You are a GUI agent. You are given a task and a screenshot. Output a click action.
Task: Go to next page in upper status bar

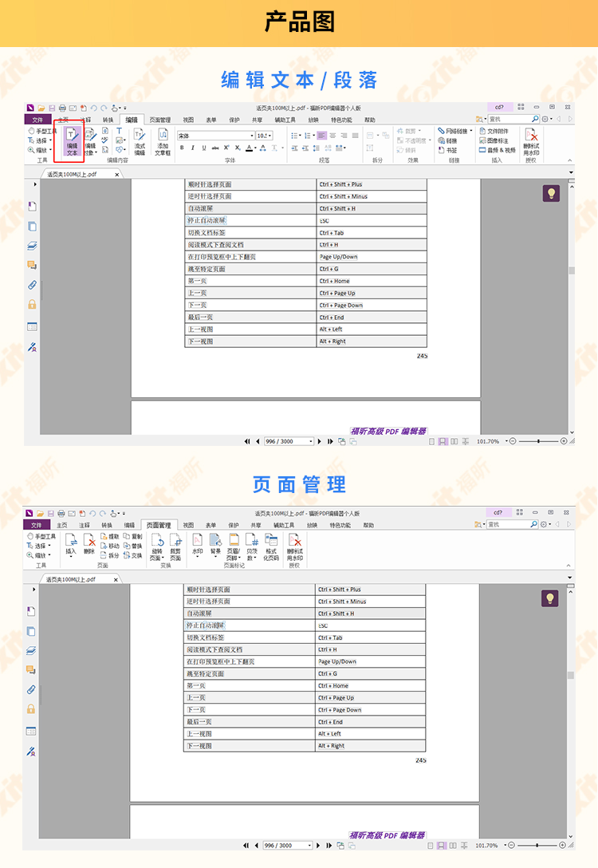(x=319, y=441)
